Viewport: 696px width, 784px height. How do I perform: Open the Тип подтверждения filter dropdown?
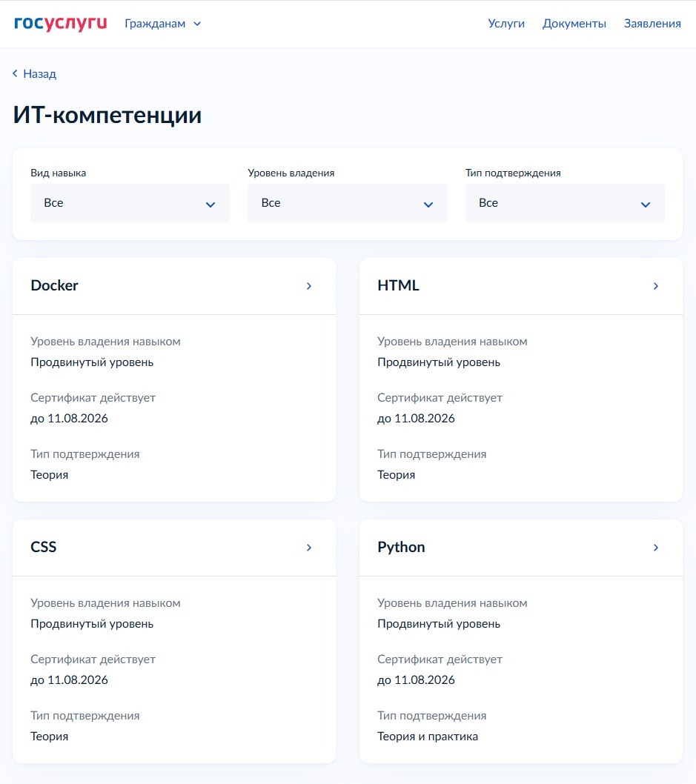tap(565, 203)
